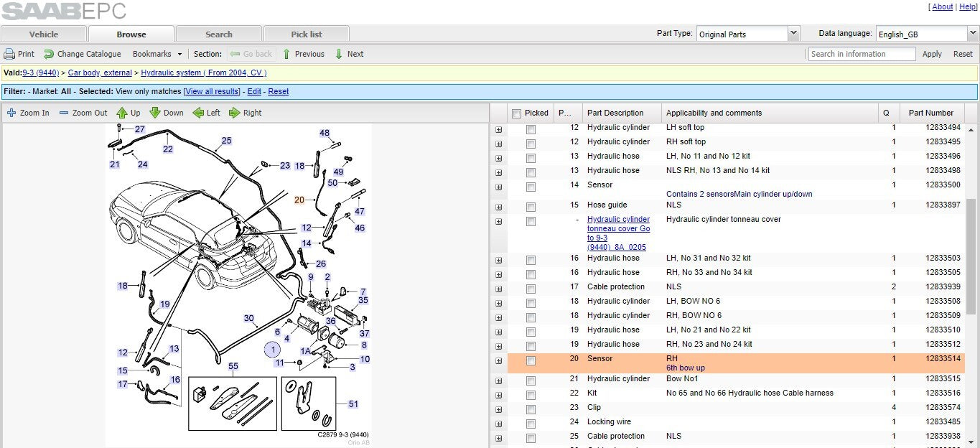Click the Search in information field
Viewport: 980px width, 448px height.
click(862, 54)
